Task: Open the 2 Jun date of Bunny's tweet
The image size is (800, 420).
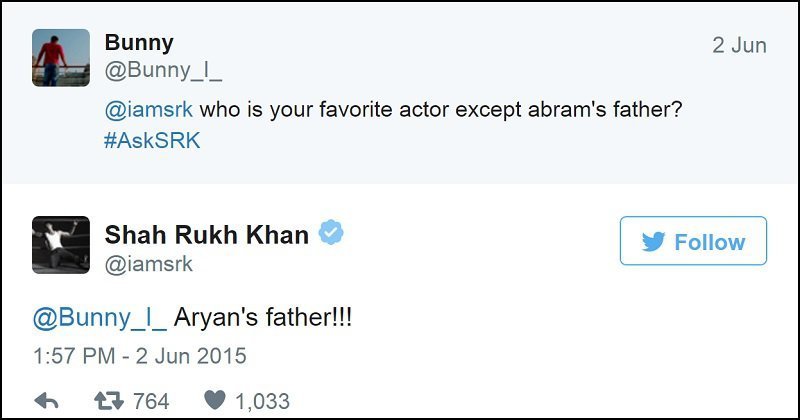Action: 739,45
